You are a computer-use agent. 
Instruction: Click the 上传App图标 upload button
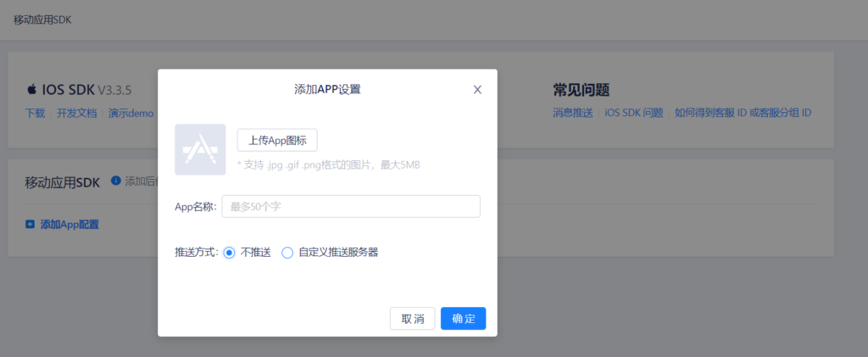(x=277, y=140)
